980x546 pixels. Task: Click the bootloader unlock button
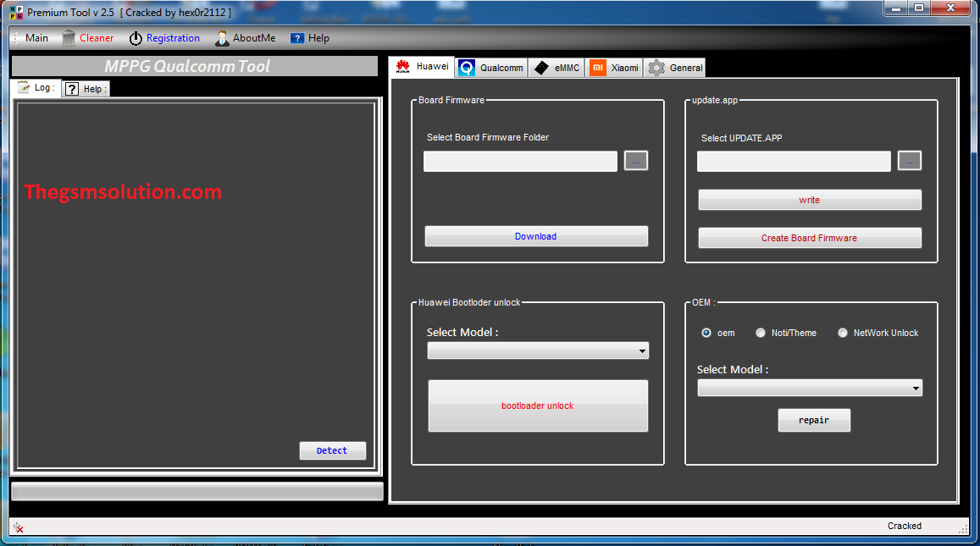[x=538, y=405]
